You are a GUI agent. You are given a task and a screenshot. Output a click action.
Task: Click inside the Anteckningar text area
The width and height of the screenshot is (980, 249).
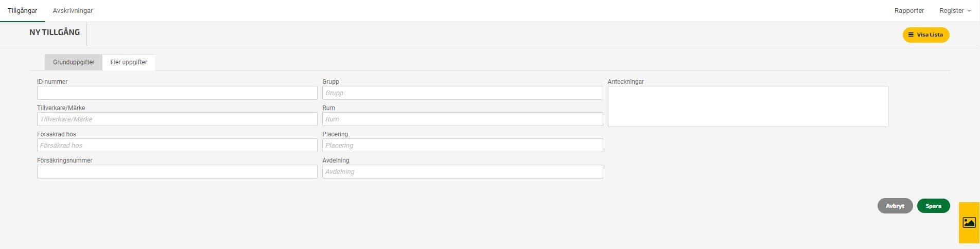pos(748,106)
